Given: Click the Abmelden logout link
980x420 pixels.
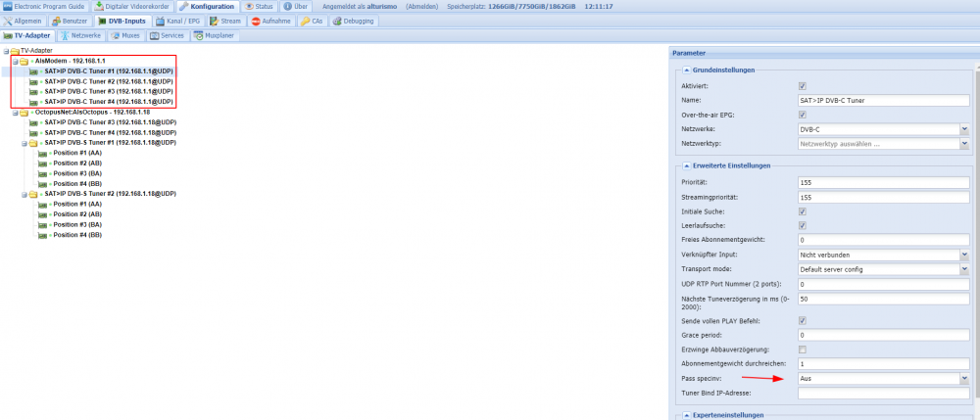Looking at the screenshot, I should (421, 6).
